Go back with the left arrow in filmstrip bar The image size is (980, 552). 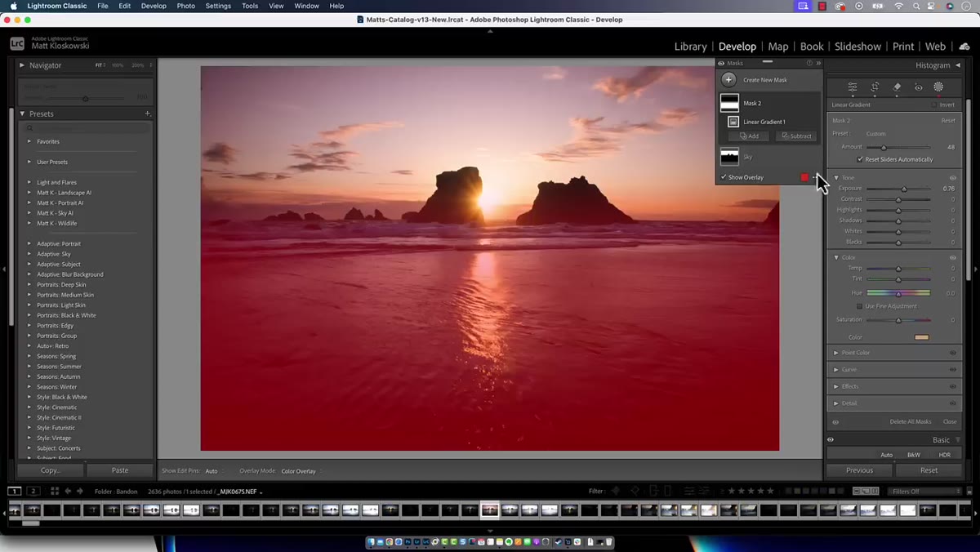pyautogui.click(x=68, y=491)
